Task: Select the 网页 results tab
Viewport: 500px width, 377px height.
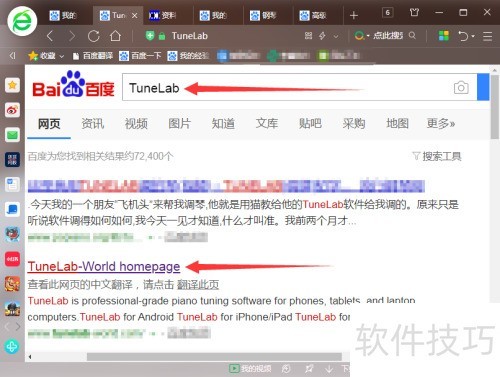Action: pyautogui.click(x=49, y=123)
